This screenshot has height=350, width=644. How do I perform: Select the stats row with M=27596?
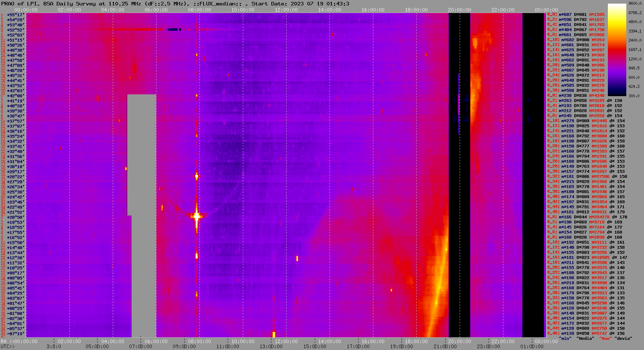(x=587, y=176)
